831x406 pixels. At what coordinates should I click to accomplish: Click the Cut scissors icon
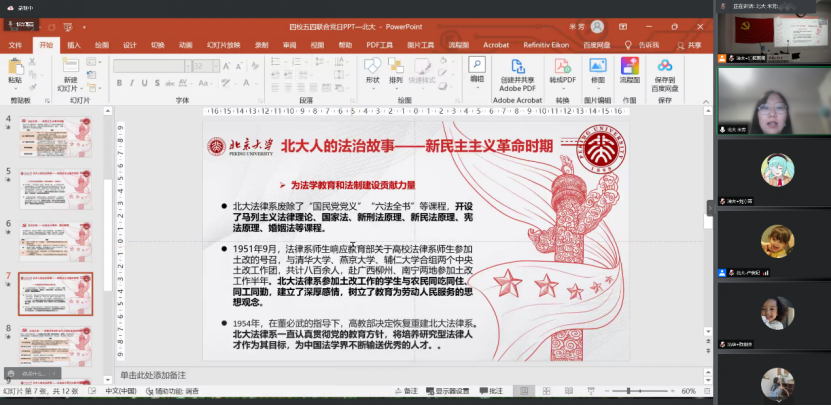click(32, 63)
